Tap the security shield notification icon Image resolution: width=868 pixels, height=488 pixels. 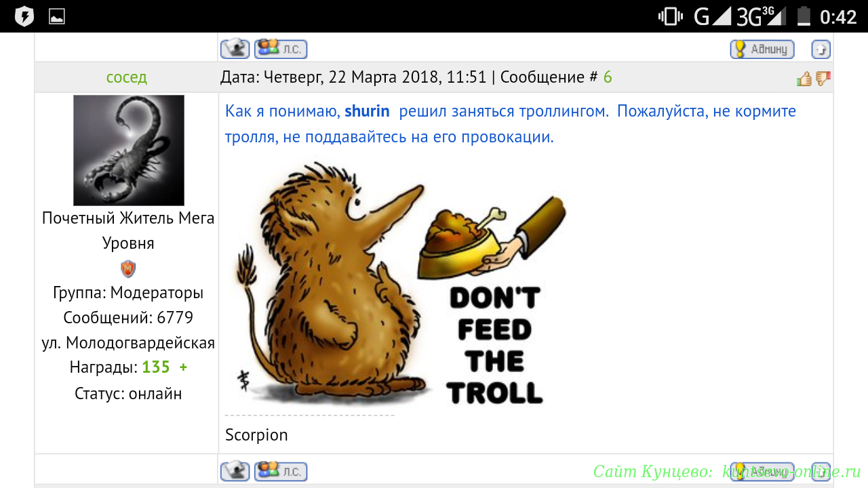pos(24,16)
